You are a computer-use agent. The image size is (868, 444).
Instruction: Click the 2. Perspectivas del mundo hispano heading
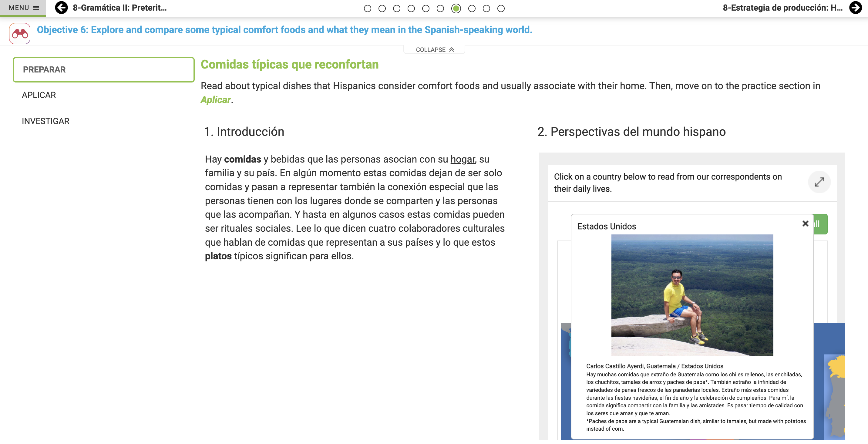[x=631, y=131]
